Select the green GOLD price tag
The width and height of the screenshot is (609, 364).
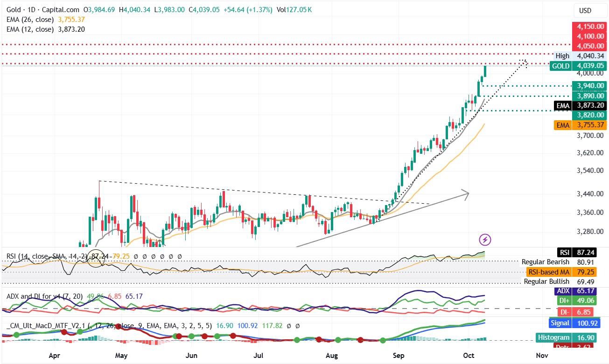[x=578, y=66]
